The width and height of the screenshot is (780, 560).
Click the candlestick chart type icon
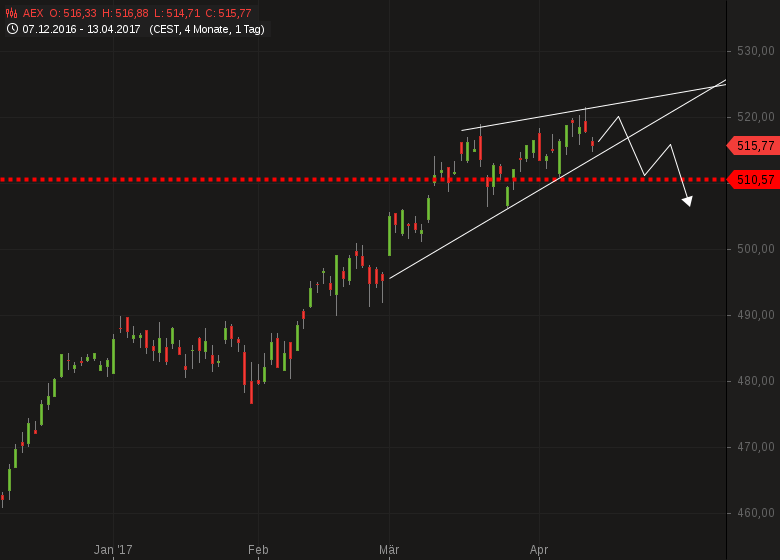point(12,13)
